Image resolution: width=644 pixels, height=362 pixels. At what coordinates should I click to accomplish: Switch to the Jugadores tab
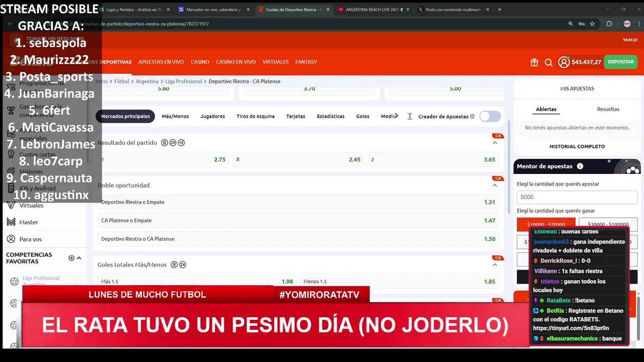(x=213, y=116)
